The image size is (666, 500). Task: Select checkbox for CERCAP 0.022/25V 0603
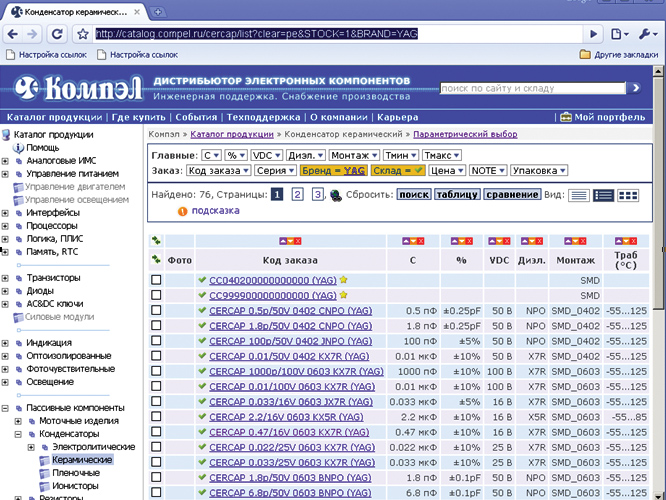[156, 447]
